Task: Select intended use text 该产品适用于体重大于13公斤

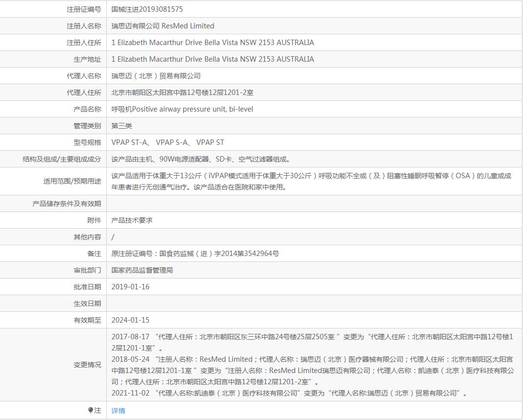Action: (311, 181)
